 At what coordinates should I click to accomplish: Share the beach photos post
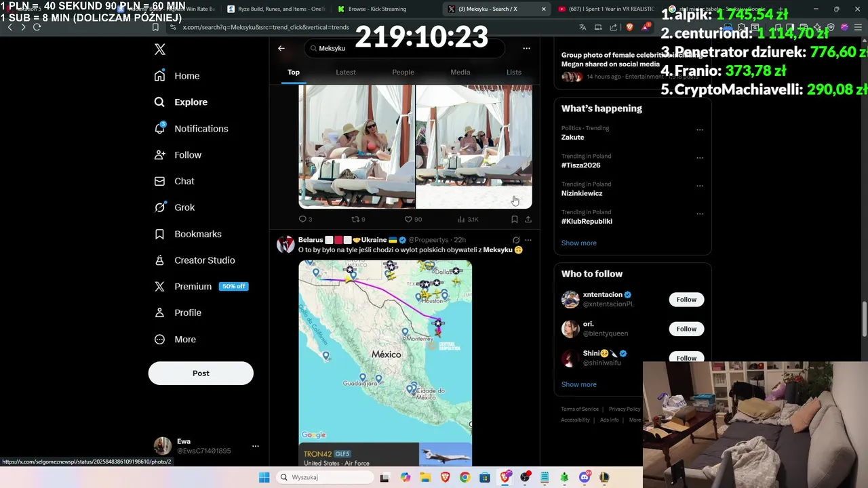tap(528, 220)
